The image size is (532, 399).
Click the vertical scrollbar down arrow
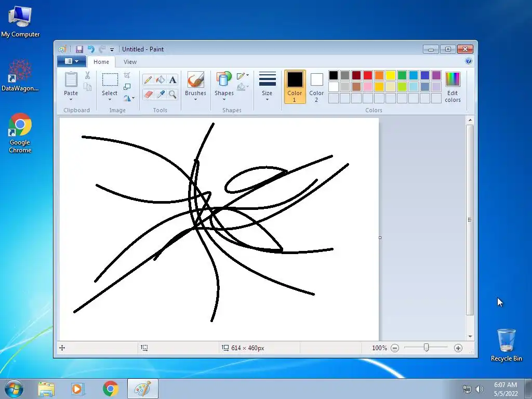pos(470,336)
